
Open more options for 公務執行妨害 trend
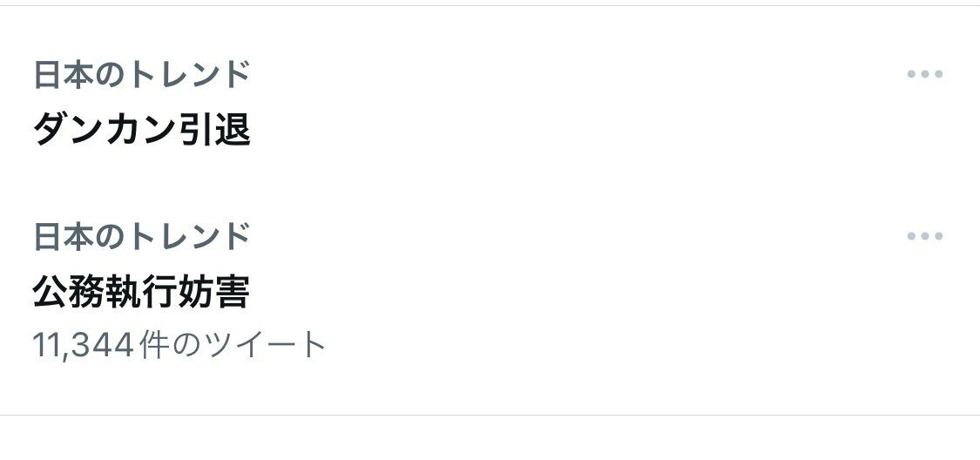[x=924, y=236]
